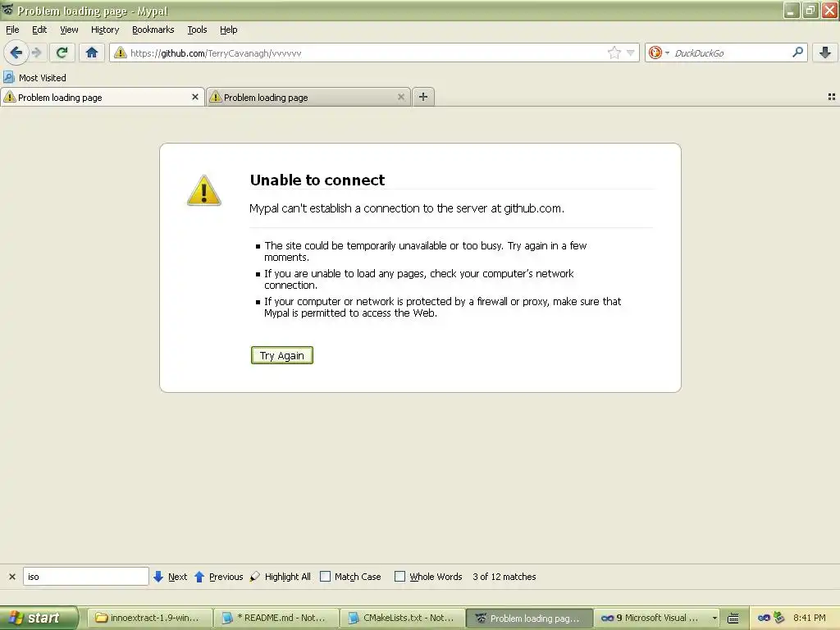Click Problem loading page taskbar button
Viewport: 840px width, 630px height.
[529, 619]
